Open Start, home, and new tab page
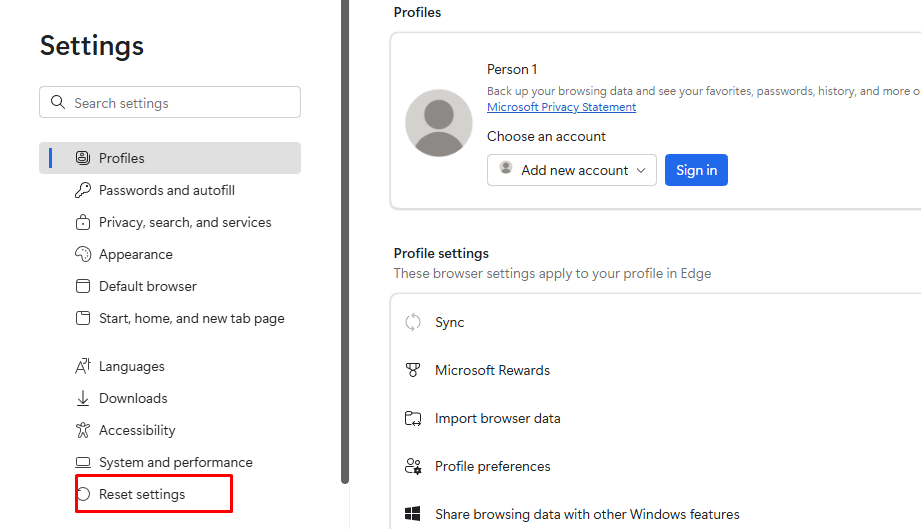This screenshot has height=529, width=921. [x=191, y=318]
